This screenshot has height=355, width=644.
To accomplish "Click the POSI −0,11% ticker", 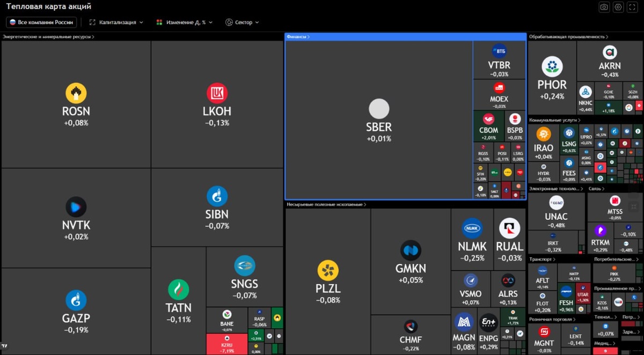I will click(x=502, y=153).
